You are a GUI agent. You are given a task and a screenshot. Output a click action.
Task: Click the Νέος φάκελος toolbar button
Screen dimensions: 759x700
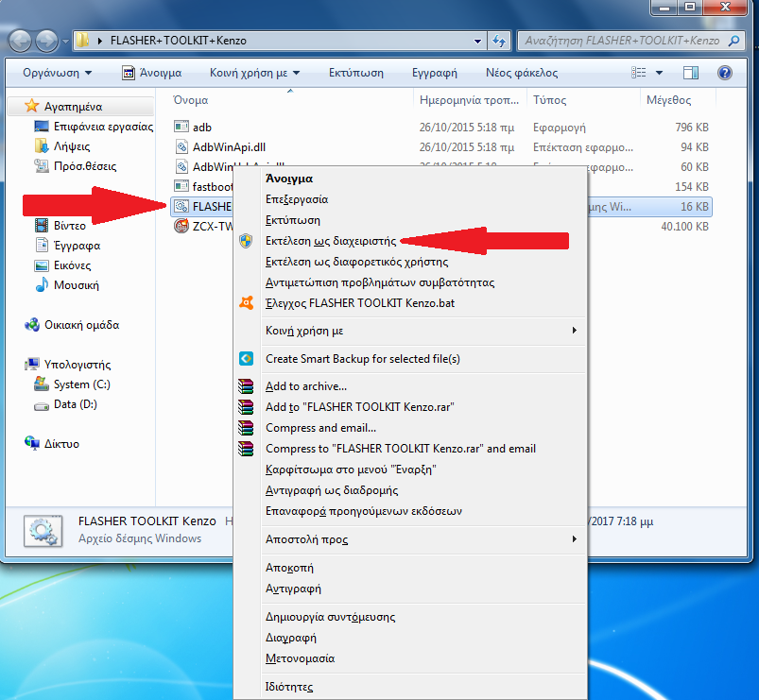(521, 73)
